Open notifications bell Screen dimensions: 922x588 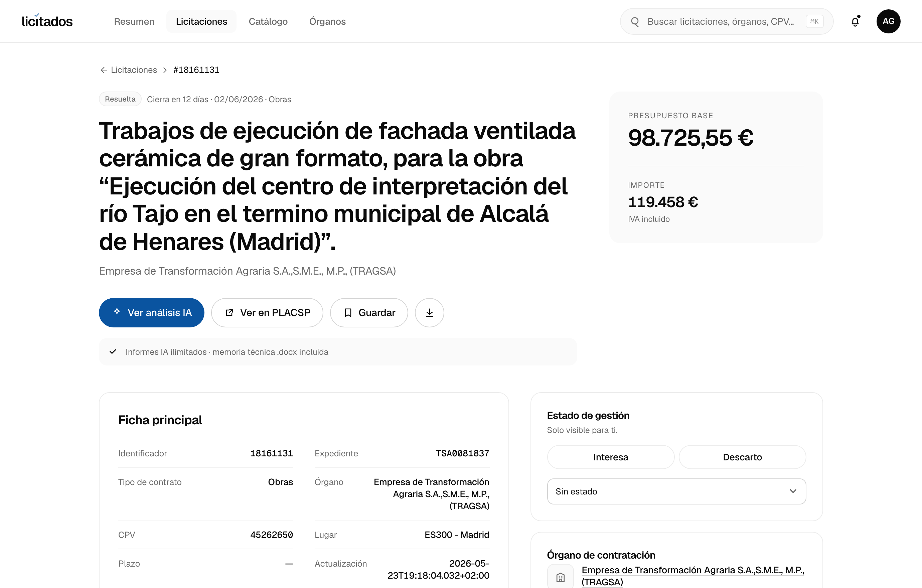[855, 21]
